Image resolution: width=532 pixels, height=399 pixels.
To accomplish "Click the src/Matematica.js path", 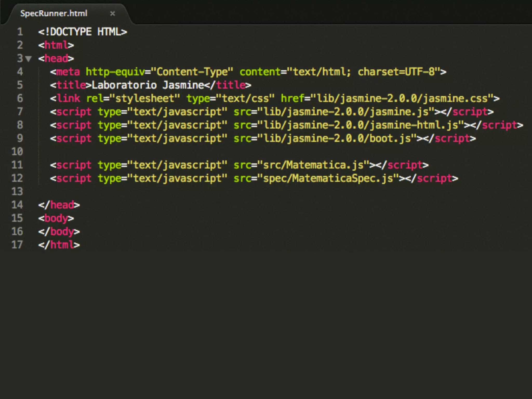I will 313,165.
